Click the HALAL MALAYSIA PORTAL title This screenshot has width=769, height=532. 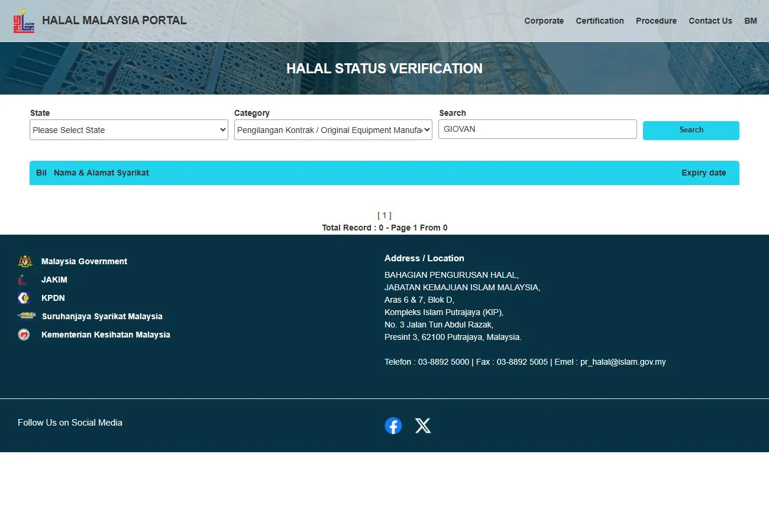(114, 20)
